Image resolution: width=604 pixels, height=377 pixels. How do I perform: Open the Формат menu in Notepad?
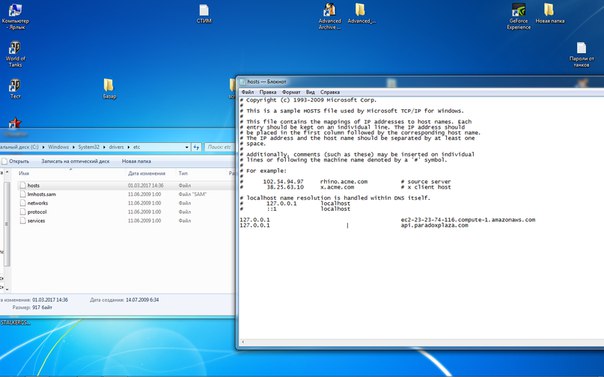coord(291,92)
